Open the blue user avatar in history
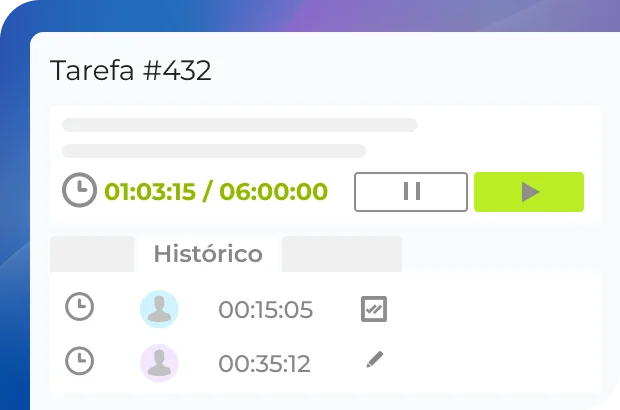Viewport: 620px width, 410px height. point(159,309)
